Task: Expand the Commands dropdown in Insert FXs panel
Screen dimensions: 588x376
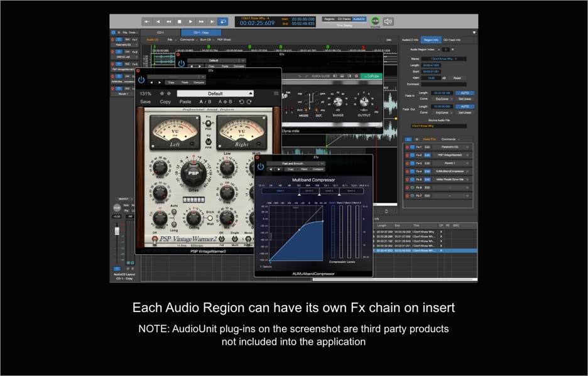Action: [x=450, y=139]
